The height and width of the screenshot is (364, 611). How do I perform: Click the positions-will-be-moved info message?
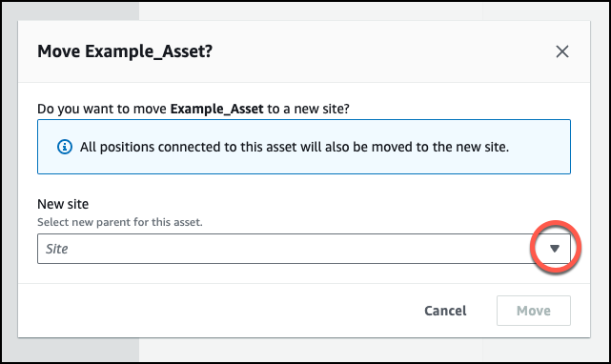[x=295, y=147]
